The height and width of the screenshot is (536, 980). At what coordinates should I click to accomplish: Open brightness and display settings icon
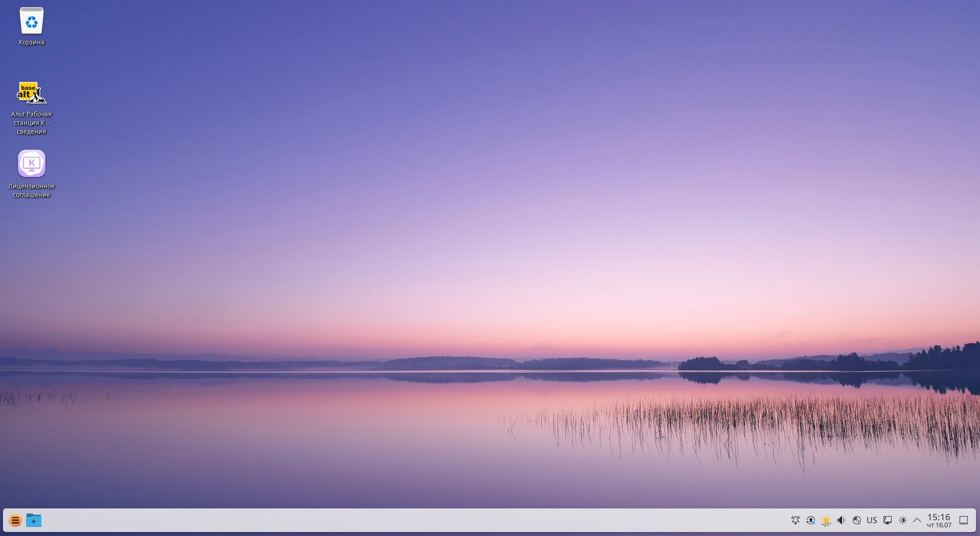[x=903, y=520]
